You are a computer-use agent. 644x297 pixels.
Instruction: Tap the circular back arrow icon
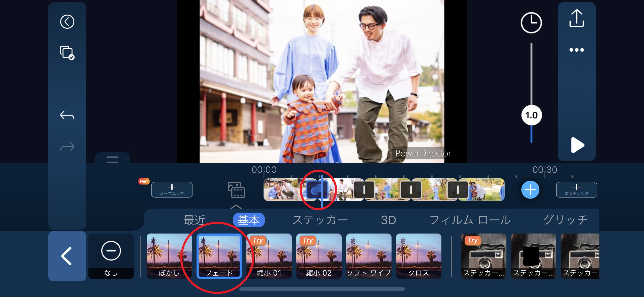(67, 22)
